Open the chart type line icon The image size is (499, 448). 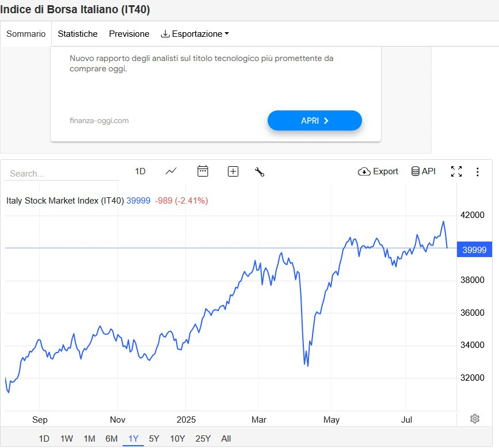pyautogui.click(x=171, y=171)
